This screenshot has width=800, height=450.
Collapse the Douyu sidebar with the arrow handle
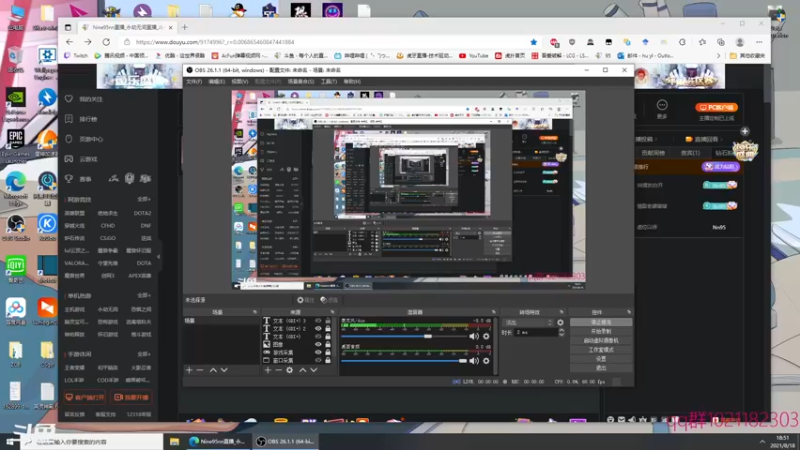pos(159,257)
